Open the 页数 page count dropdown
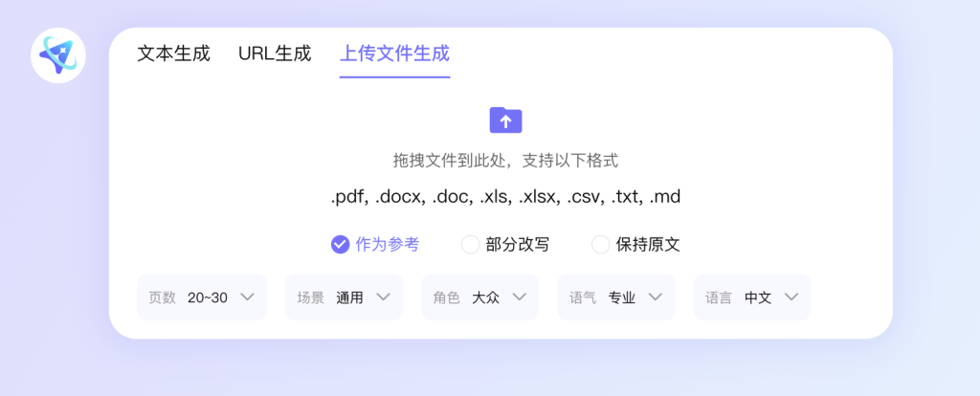980x396 pixels. point(202,297)
